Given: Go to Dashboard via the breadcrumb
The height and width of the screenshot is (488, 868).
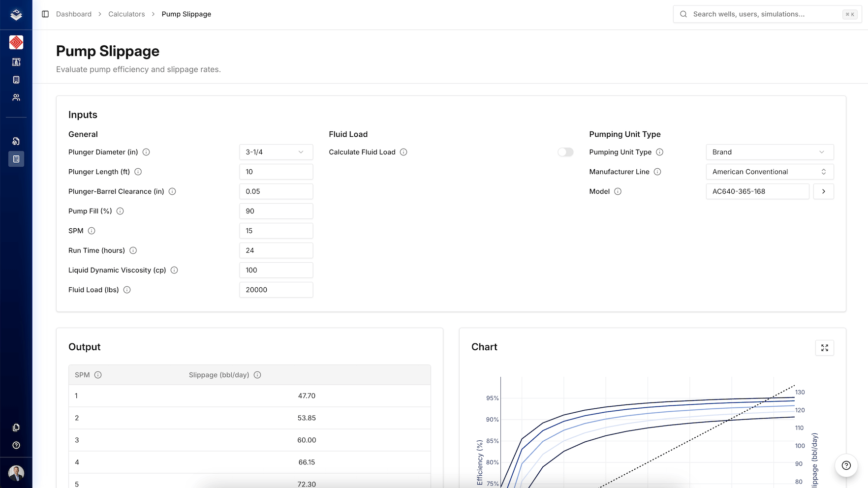Looking at the screenshot, I should (x=74, y=14).
